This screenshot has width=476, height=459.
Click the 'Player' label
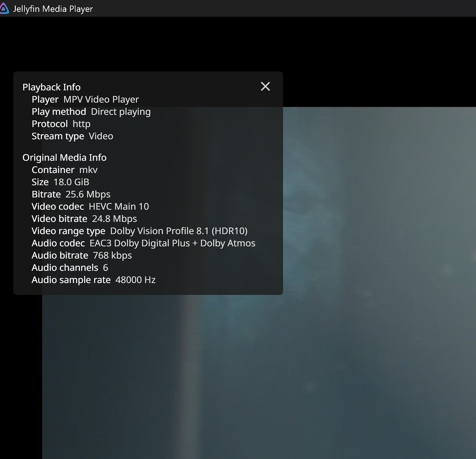coord(45,99)
